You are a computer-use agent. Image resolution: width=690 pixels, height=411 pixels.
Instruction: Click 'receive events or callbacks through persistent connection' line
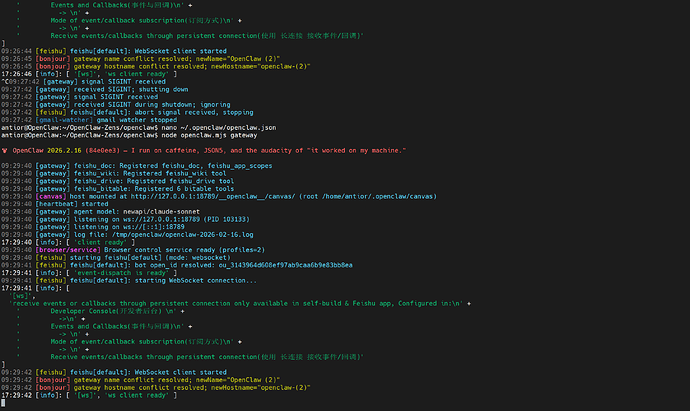tap(240, 303)
